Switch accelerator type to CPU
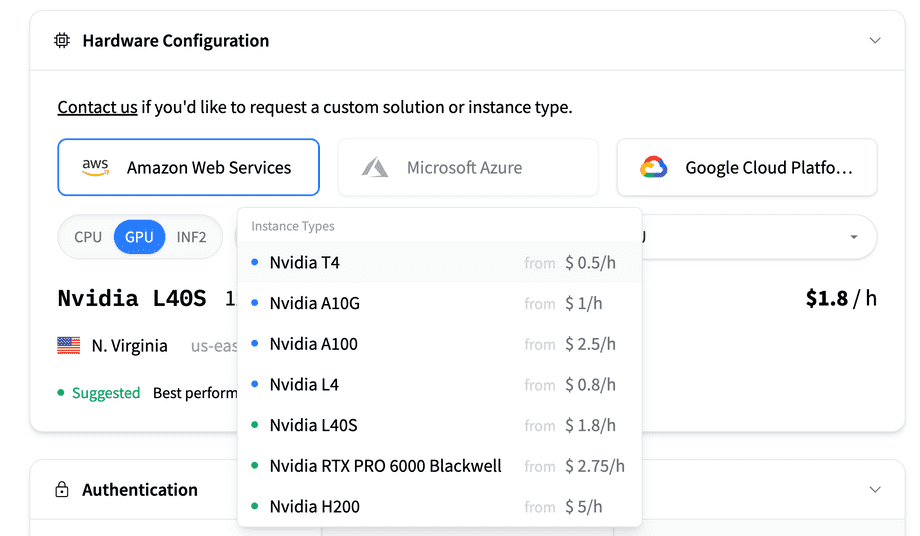 [88, 237]
